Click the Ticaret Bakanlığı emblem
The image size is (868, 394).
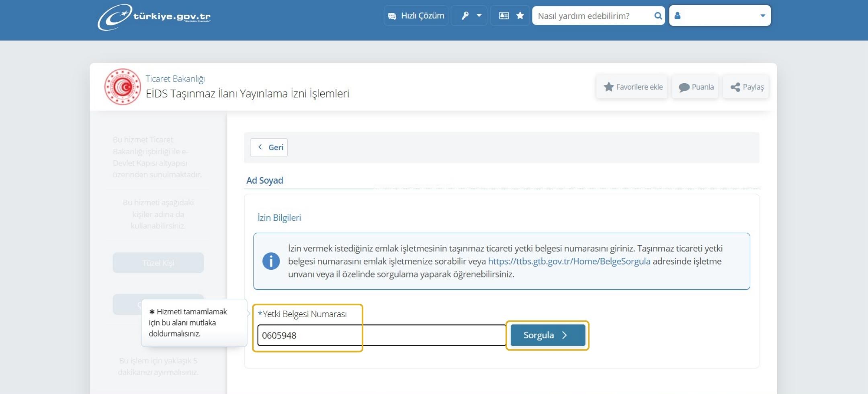click(x=123, y=86)
